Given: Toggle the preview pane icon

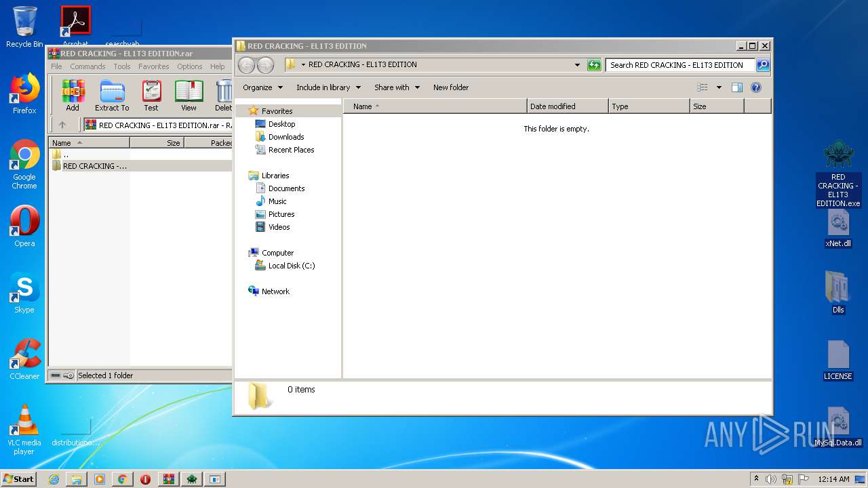Looking at the screenshot, I should click(x=737, y=87).
